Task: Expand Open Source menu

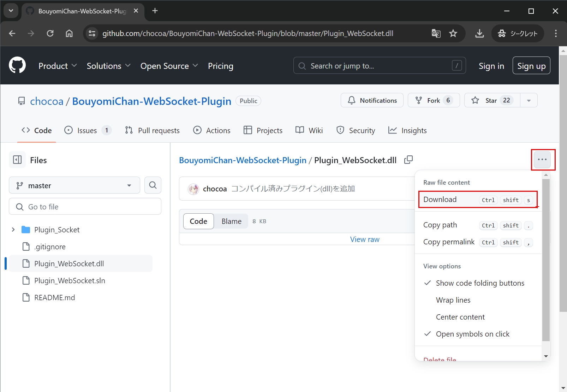Action: (169, 66)
